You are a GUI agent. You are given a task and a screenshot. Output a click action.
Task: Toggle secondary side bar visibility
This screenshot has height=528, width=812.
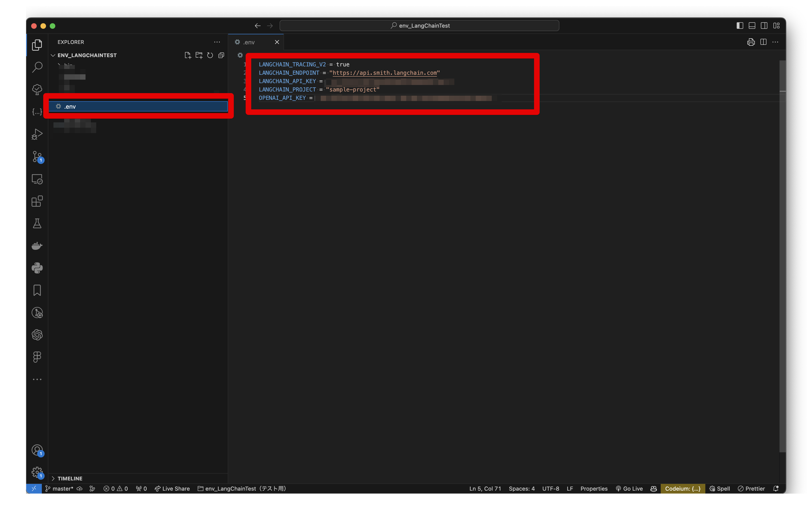point(764,26)
